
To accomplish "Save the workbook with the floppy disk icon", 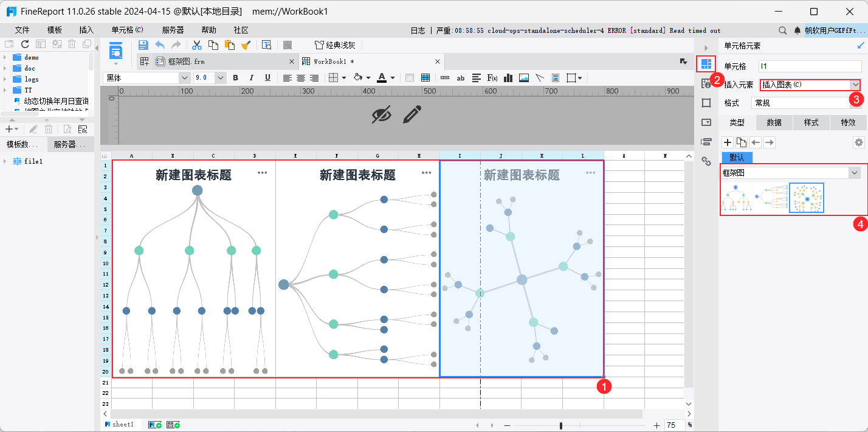I will pyautogui.click(x=143, y=44).
